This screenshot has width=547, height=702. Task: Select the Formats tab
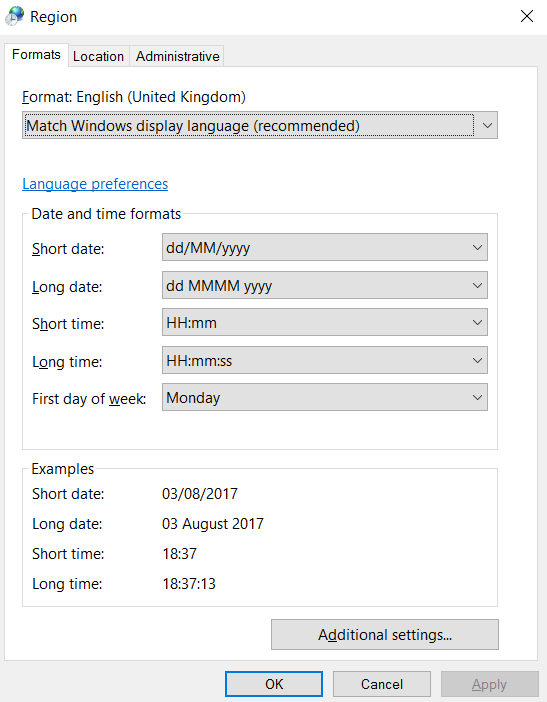(36, 55)
